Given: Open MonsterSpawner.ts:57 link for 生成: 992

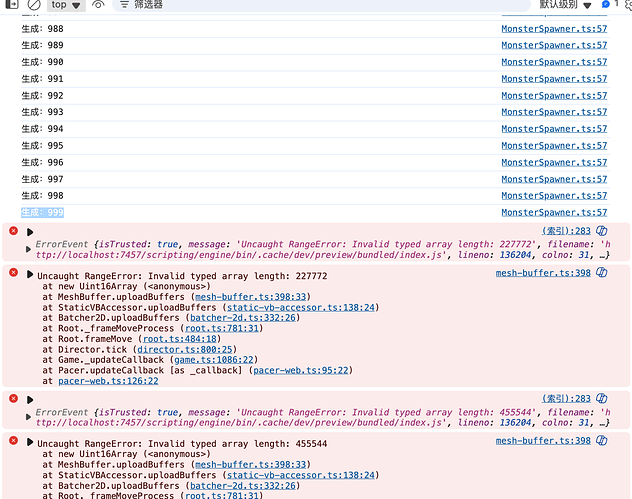Looking at the screenshot, I should pos(554,96).
